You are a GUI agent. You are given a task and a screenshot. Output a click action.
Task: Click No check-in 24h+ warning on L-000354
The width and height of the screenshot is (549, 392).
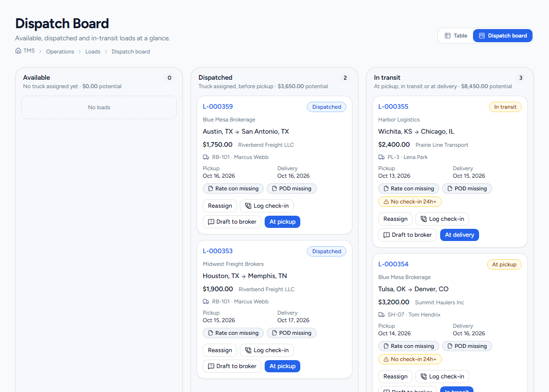pos(410,359)
